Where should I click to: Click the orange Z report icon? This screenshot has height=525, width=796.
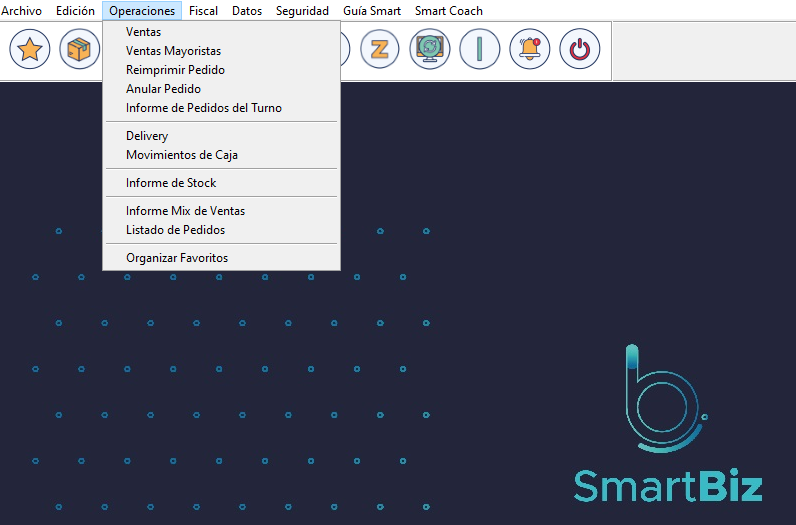379,49
